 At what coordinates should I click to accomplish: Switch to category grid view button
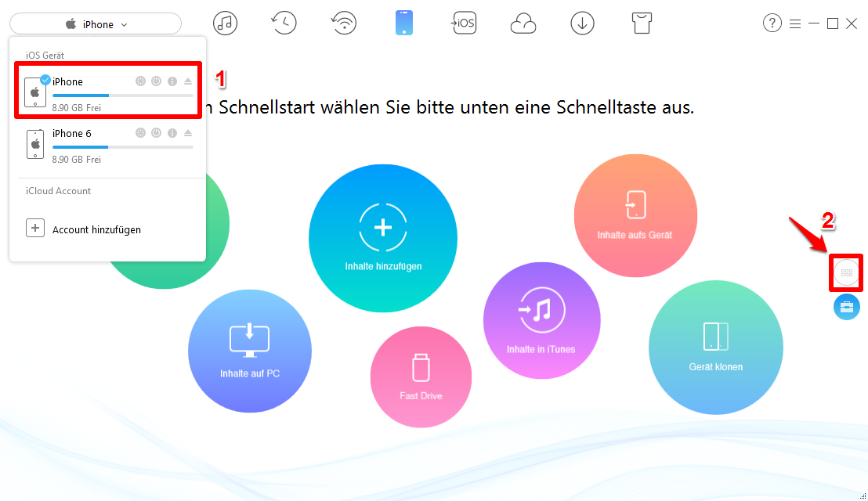click(846, 272)
